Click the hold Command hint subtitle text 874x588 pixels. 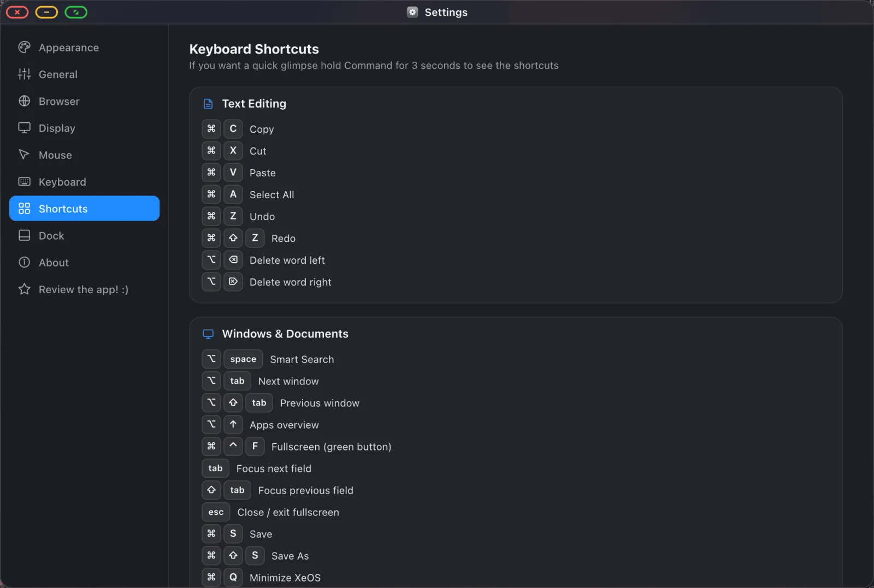point(374,66)
